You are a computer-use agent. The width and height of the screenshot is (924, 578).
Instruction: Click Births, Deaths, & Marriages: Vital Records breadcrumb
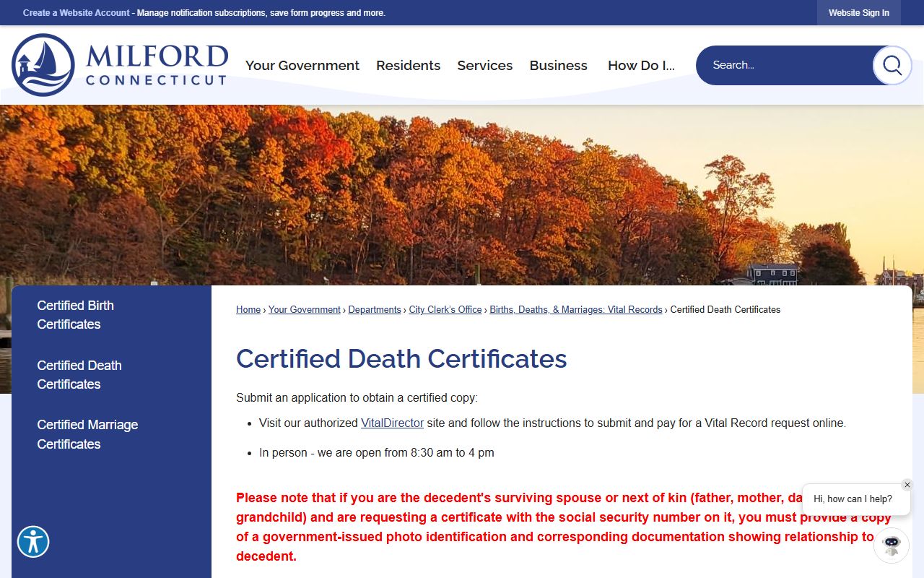[576, 309]
